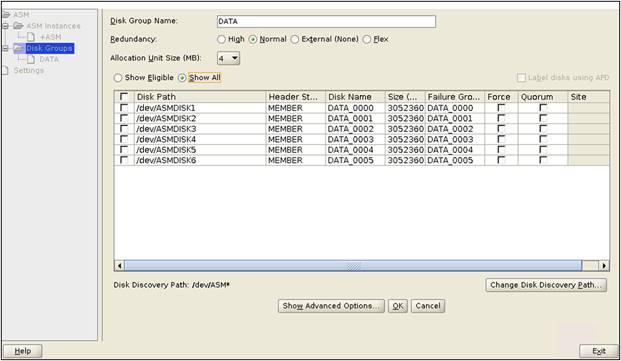Mark DATA_0003 as Quorum disk
Screen dimensions: 621x361
coord(543,139)
